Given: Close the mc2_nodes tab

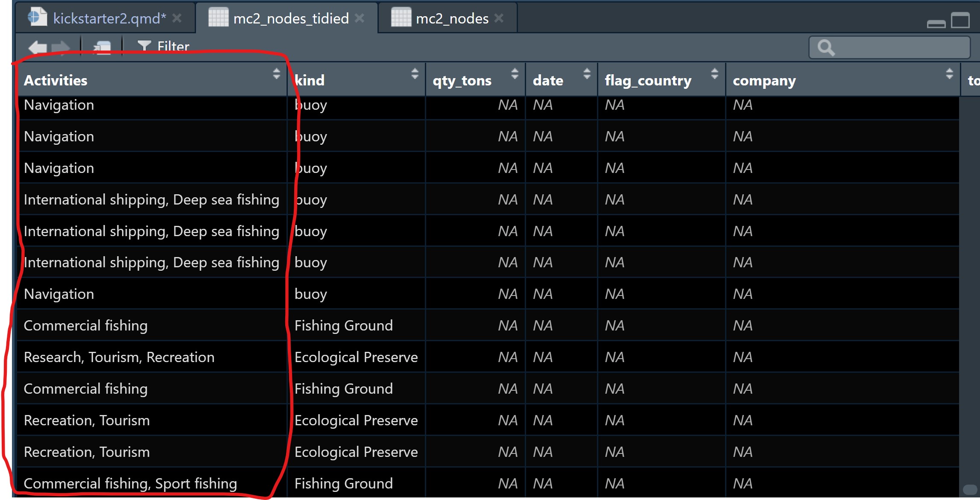Looking at the screenshot, I should click(x=499, y=18).
